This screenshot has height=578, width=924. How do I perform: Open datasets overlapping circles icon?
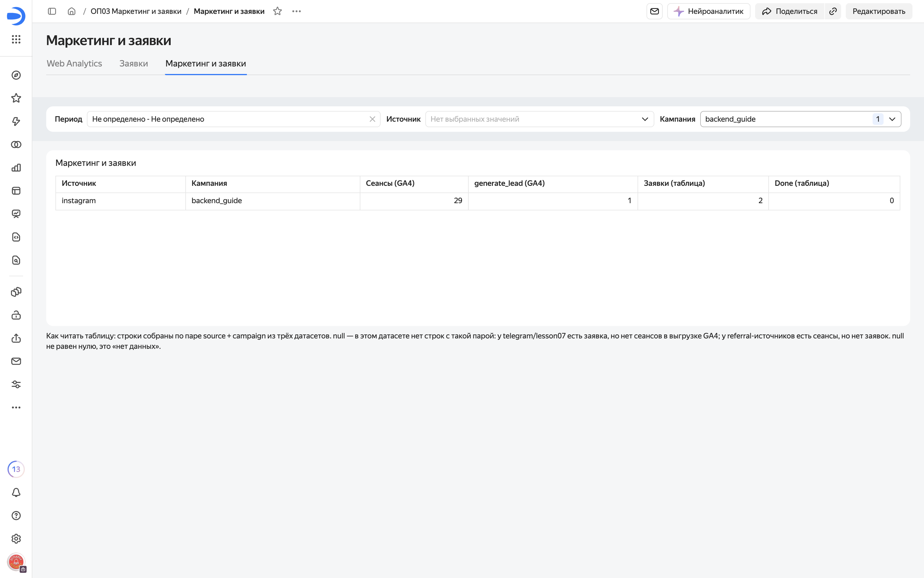pyautogui.click(x=16, y=144)
